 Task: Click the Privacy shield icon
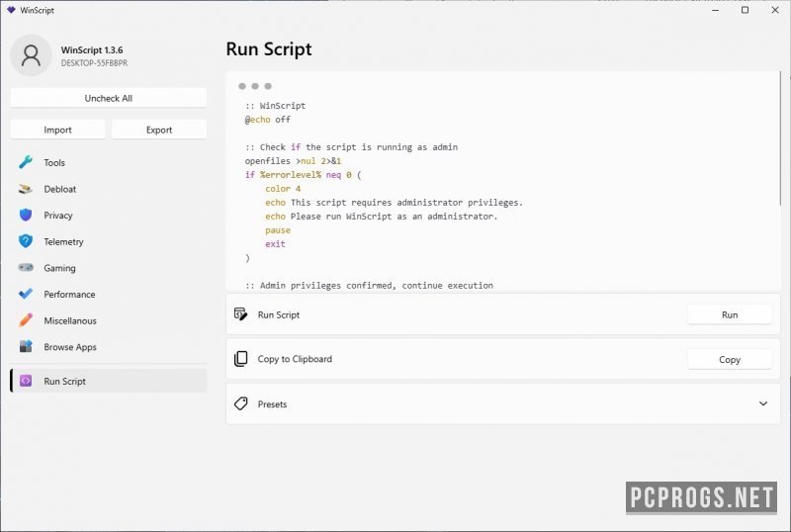pyautogui.click(x=26, y=215)
